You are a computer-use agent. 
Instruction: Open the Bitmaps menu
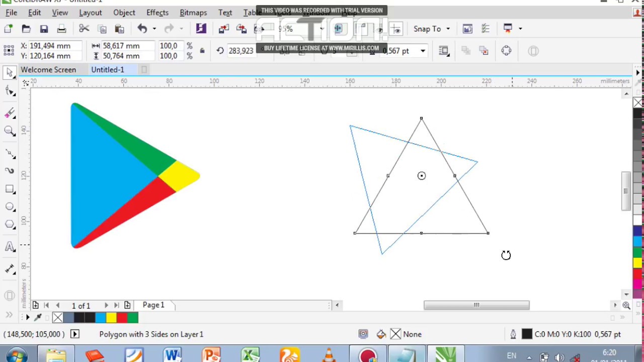(193, 13)
